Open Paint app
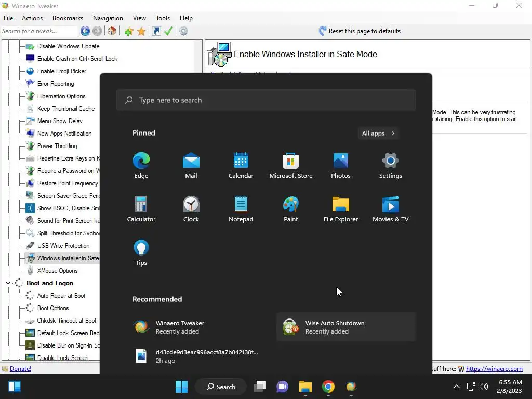 coord(291,209)
